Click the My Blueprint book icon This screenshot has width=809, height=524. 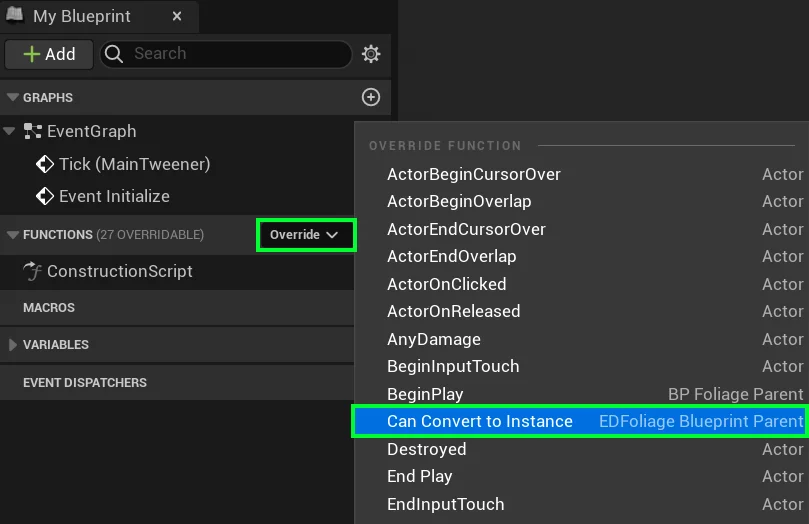tap(16, 17)
